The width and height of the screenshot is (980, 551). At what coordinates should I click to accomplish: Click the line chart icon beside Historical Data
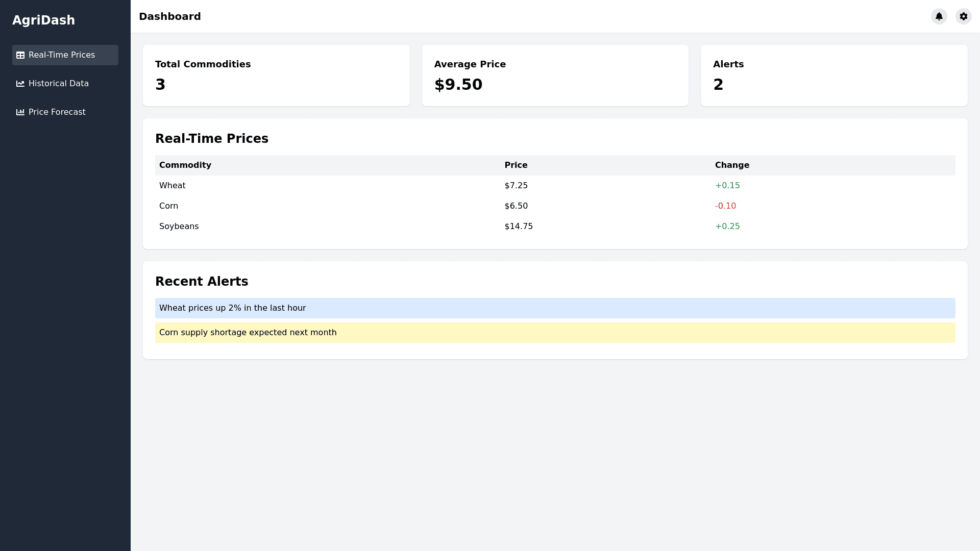click(20, 84)
